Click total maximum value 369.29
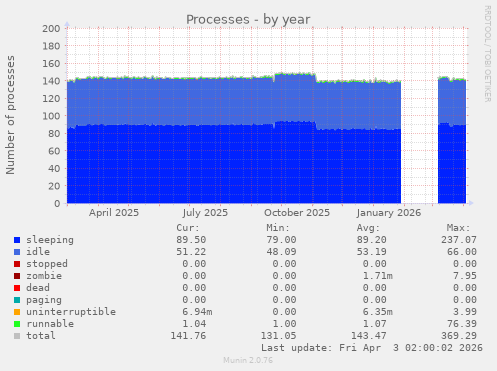Viewport: 497px width, 371px height. pos(459,336)
